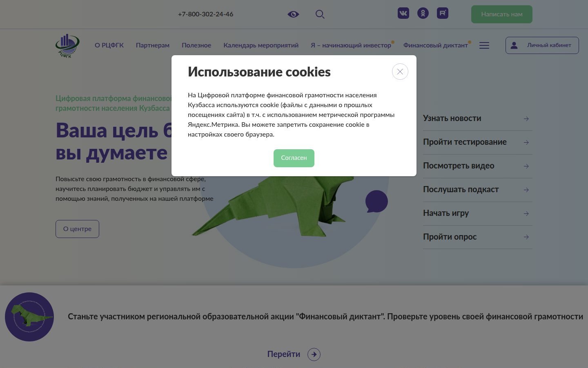
Task: Open Финансовый диктант menu item
Action: coord(436,45)
